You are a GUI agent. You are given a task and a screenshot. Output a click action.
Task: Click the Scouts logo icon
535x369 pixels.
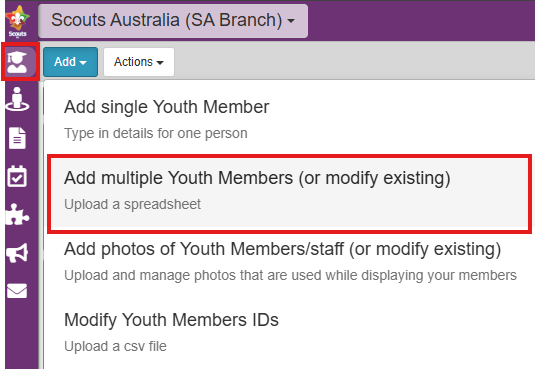tap(17, 21)
